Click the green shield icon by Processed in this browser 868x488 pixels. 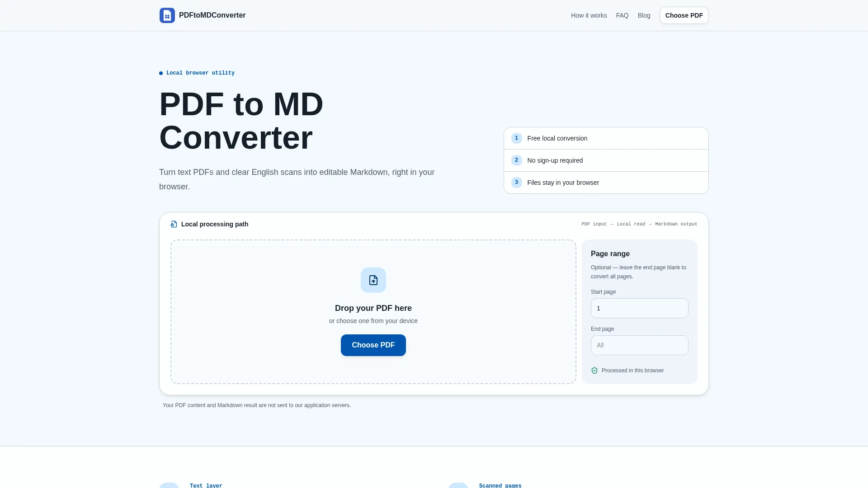tap(594, 371)
